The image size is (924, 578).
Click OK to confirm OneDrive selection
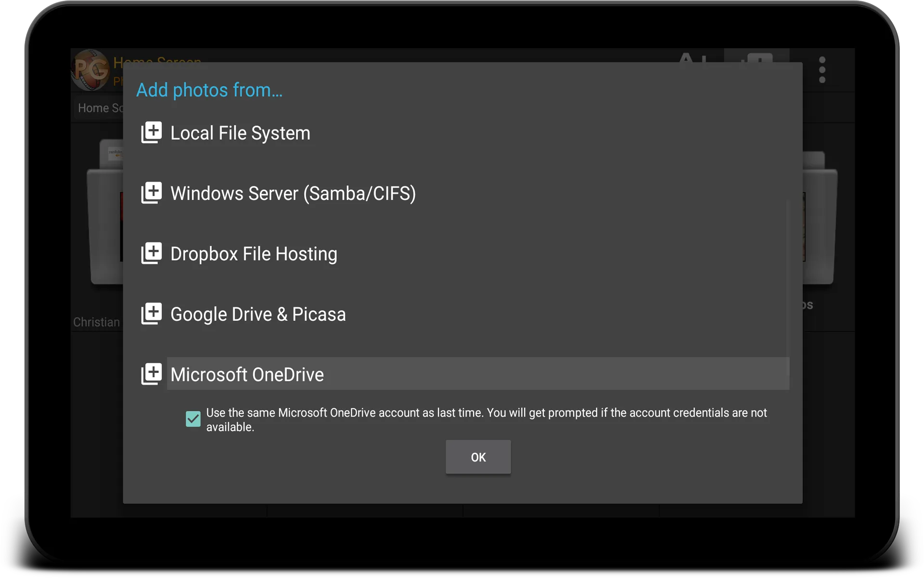[x=477, y=457]
